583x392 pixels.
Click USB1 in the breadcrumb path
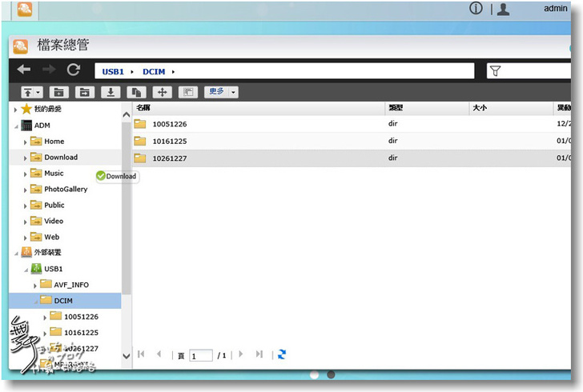coord(113,72)
